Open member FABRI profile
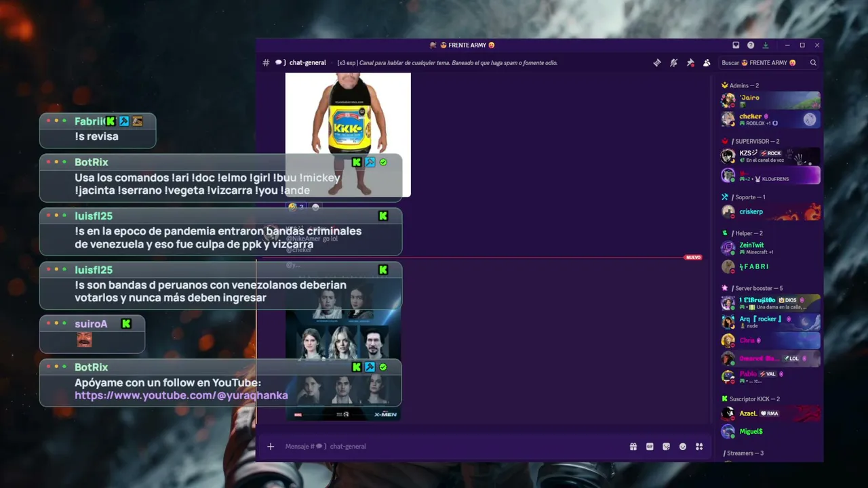Viewport: 868px width, 488px height. coord(770,266)
